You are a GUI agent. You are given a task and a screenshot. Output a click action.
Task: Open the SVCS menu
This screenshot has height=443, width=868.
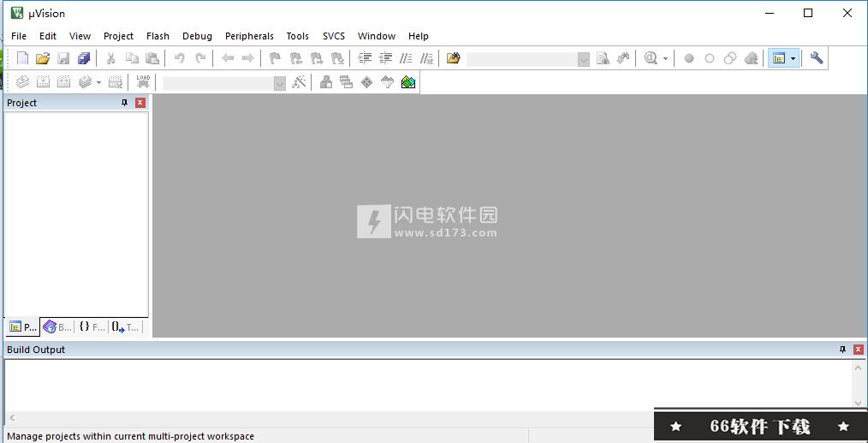(x=334, y=36)
